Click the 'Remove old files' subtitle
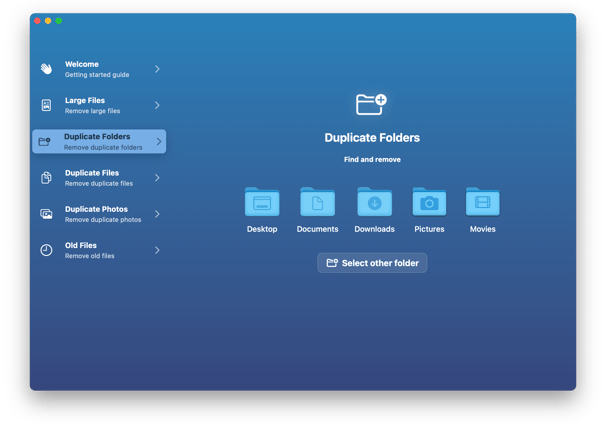The image size is (606, 424). pyautogui.click(x=90, y=256)
